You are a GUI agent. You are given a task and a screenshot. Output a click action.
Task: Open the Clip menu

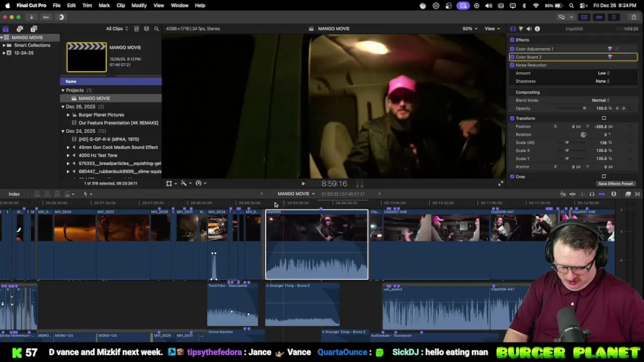coord(121,5)
